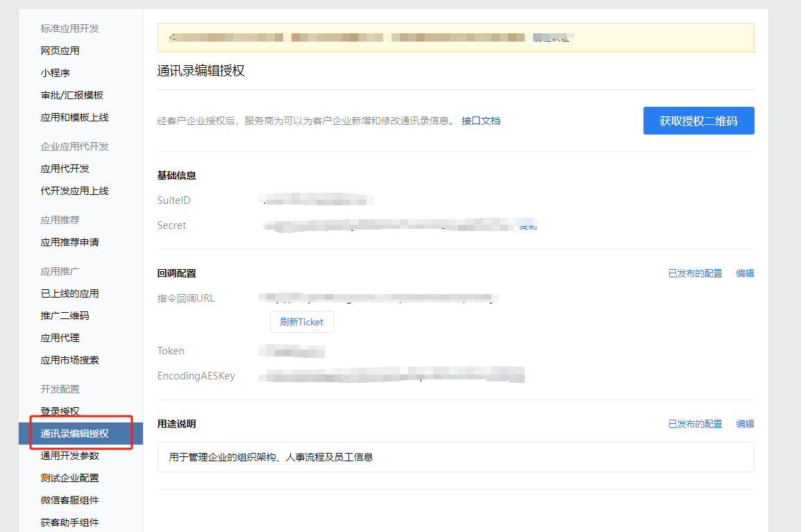Screen dimensions: 801x532
Task: Click the 指令回调URL label
Action: tap(186, 298)
